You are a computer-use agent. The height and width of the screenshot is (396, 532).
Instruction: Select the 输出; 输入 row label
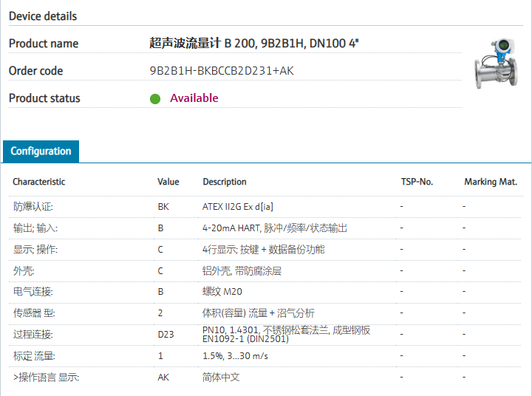[x=35, y=228]
